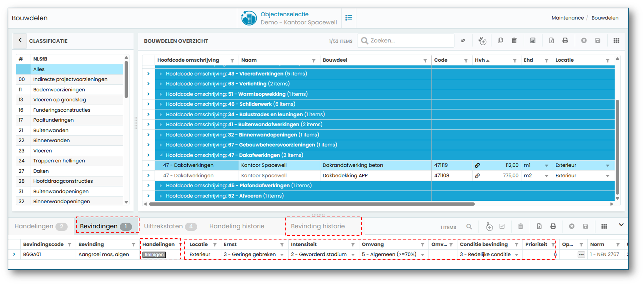Open column chooser grid icon in overview
The height and width of the screenshot is (285, 644).
(x=616, y=41)
